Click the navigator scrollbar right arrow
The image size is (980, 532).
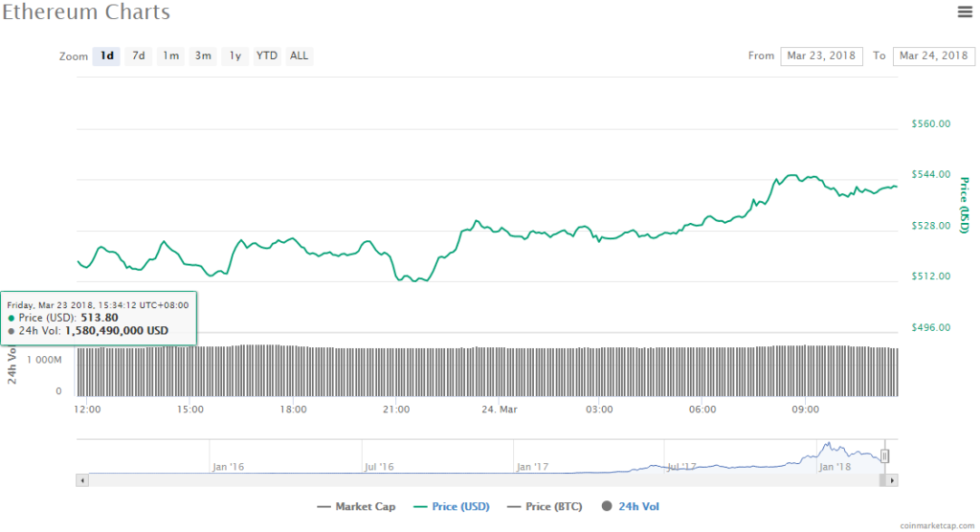click(x=893, y=479)
